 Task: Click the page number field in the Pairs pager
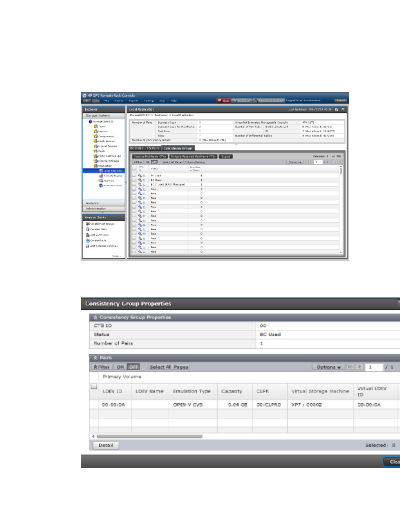pos(374,367)
